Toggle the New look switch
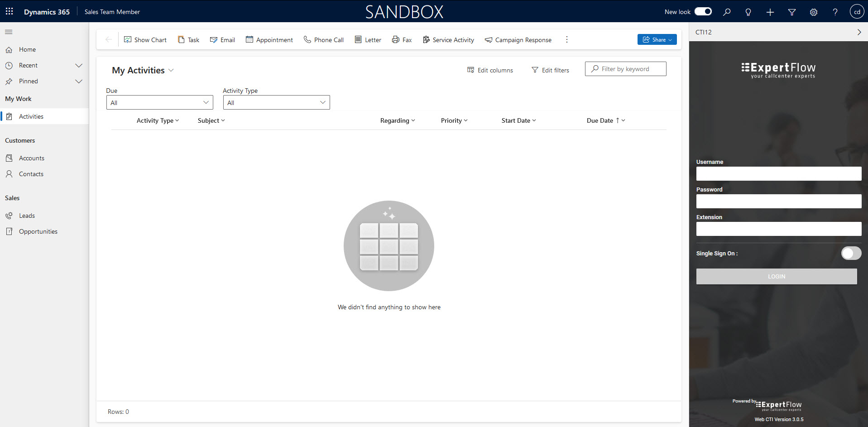 click(703, 12)
